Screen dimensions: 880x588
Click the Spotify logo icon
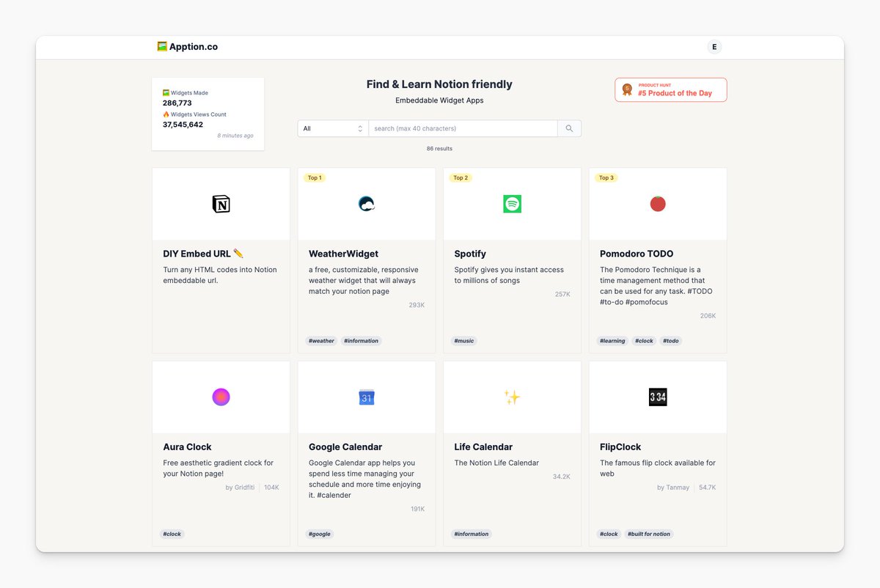pos(512,204)
